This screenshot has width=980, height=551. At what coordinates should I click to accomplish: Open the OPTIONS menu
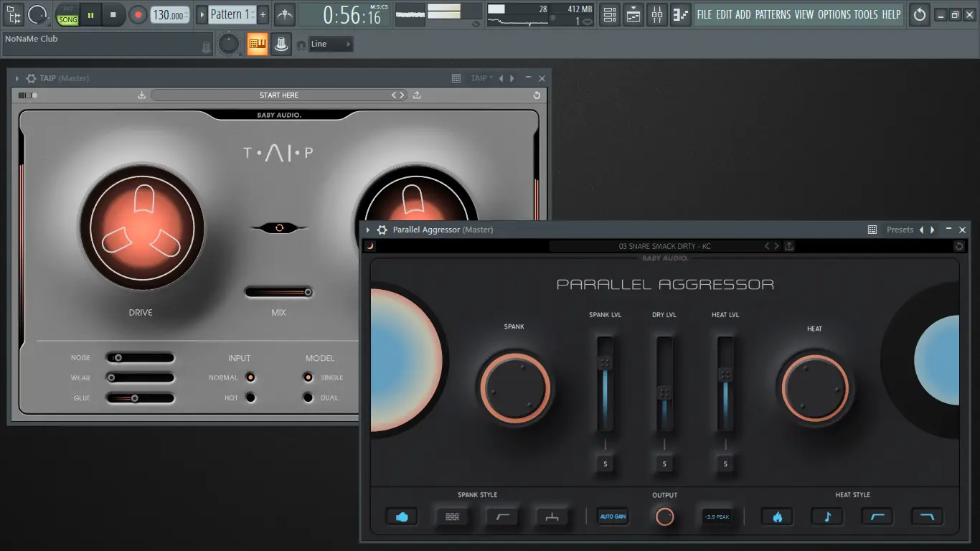pos(834,14)
